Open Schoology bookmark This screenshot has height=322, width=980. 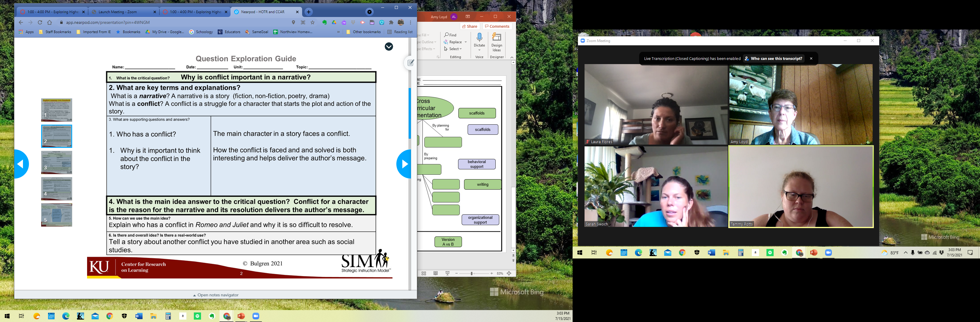pyautogui.click(x=201, y=32)
